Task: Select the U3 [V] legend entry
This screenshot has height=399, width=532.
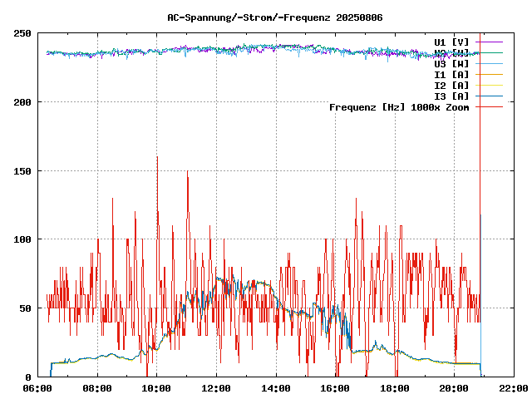Action: coord(451,63)
